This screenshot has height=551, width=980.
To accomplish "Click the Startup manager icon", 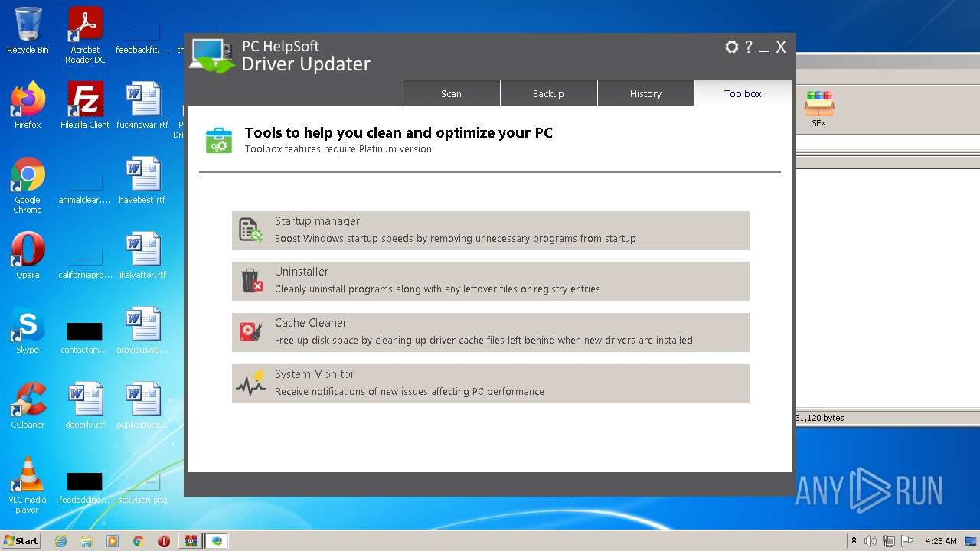I will tap(250, 230).
